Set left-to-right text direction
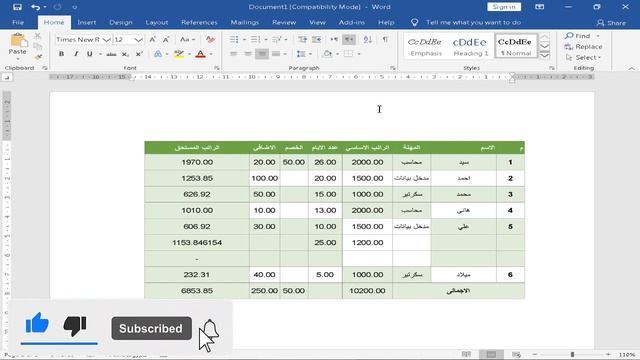Screen dimensions: 640x360 click(x=334, y=40)
